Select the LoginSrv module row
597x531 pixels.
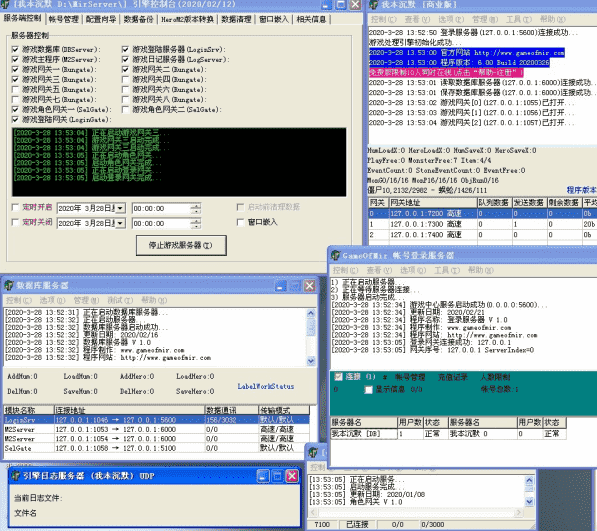pos(156,419)
